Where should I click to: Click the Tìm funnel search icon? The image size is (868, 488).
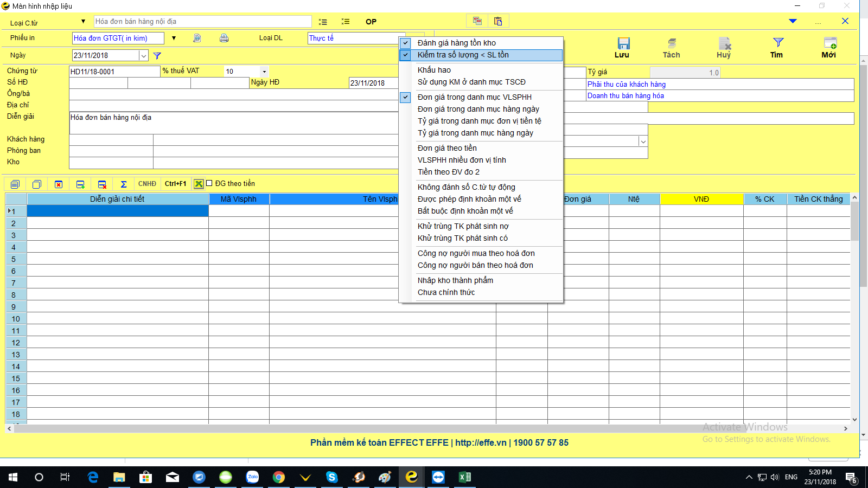pyautogui.click(x=778, y=43)
